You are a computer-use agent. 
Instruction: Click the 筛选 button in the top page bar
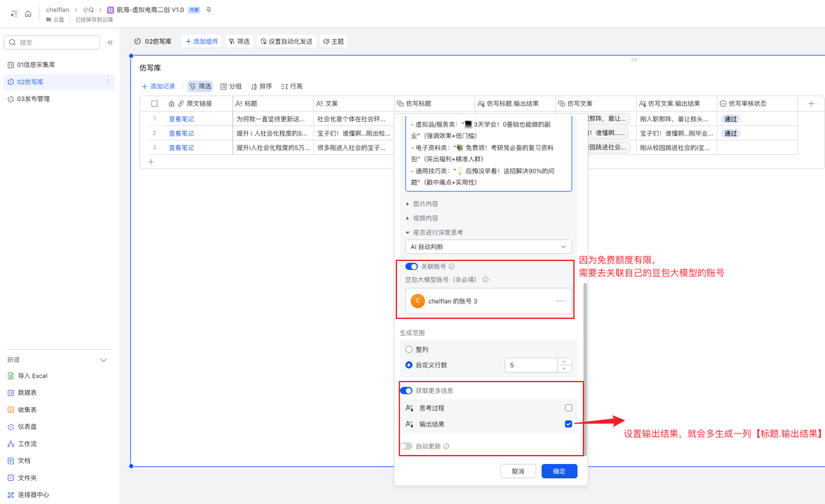[239, 41]
